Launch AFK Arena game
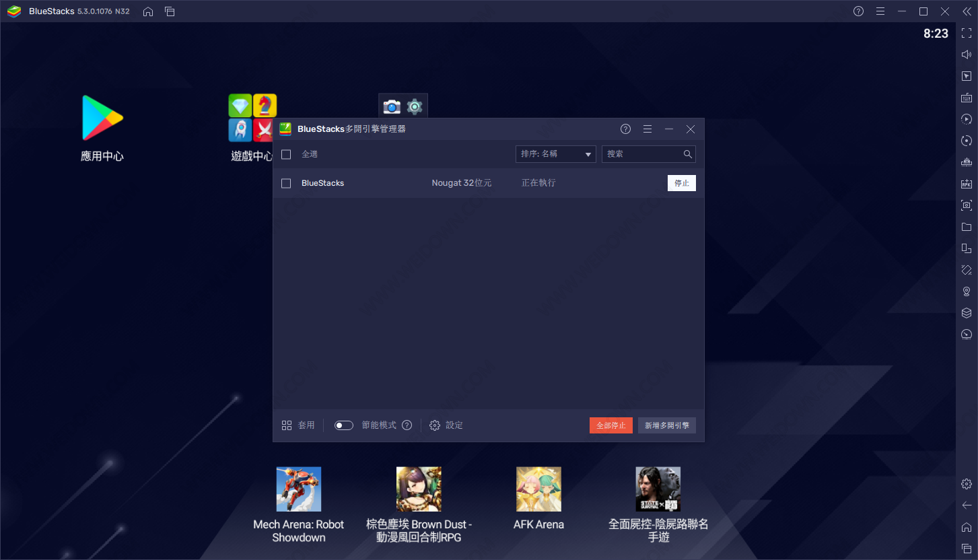 click(538, 489)
